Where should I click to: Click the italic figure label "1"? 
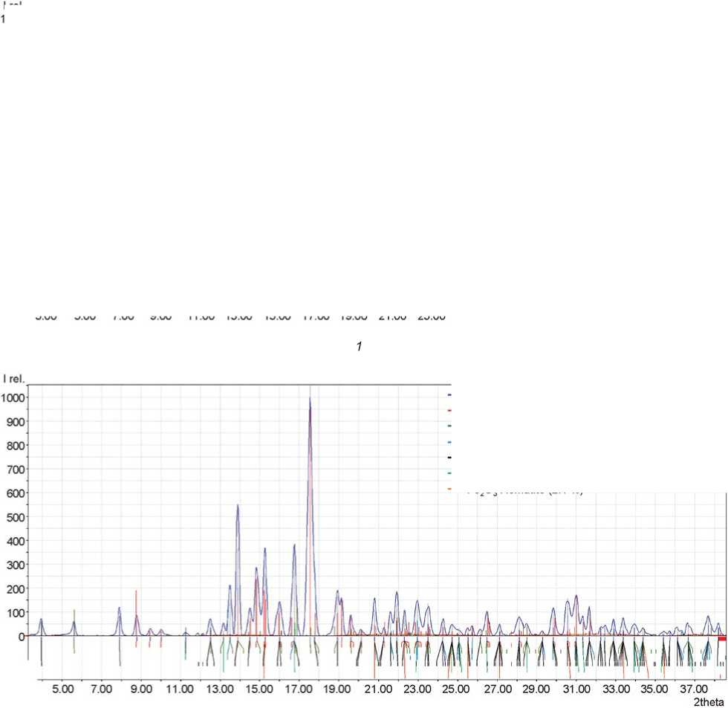coord(359,346)
